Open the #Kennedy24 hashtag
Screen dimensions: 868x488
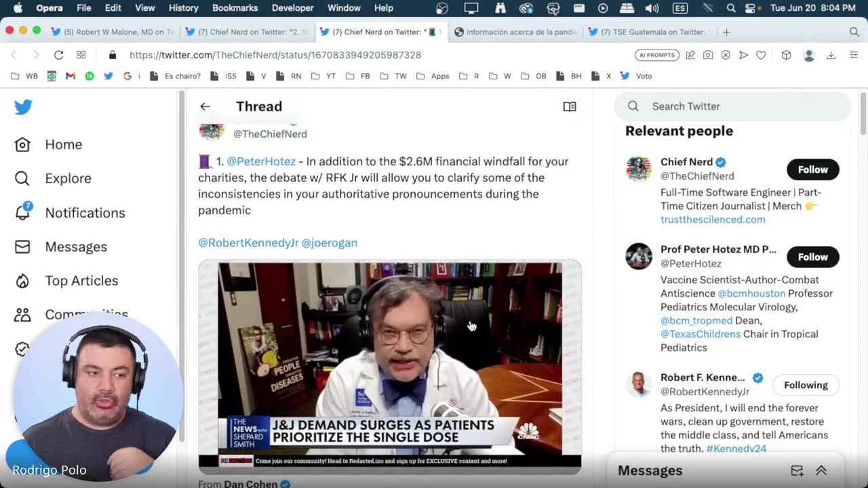736,449
